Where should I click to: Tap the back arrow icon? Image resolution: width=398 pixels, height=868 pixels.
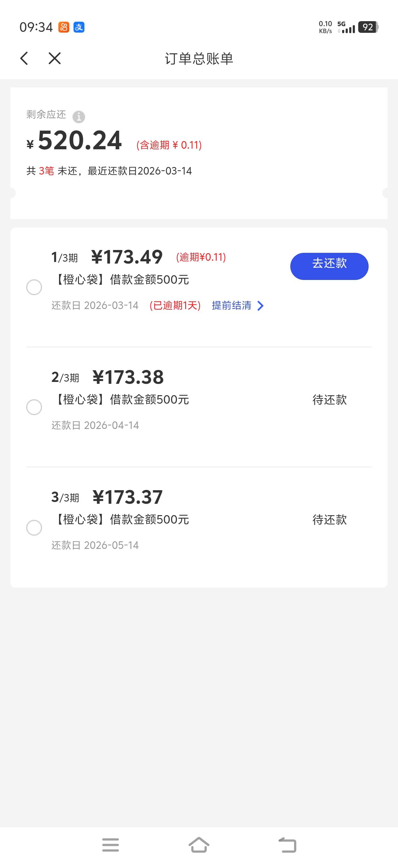[x=24, y=58]
